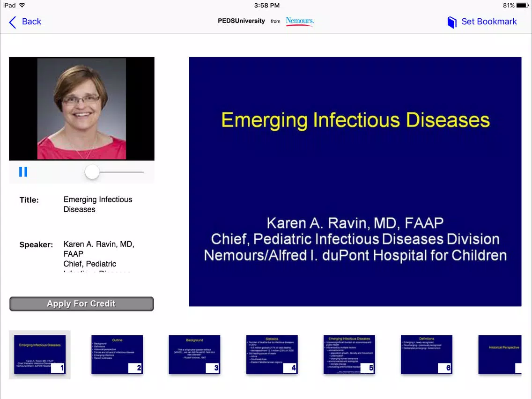Click the 81% battery percentage
The image size is (532, 399).
(x=509, y=5)
